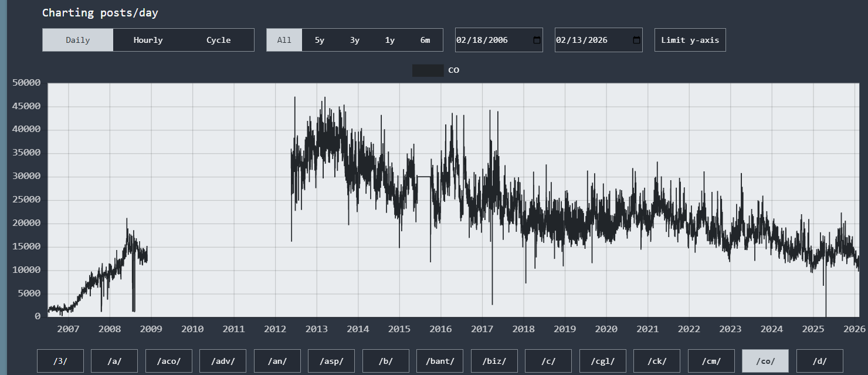This screenshot has height=375, width=868.
Task: Select the All time range
Action: tap(284, 40)
